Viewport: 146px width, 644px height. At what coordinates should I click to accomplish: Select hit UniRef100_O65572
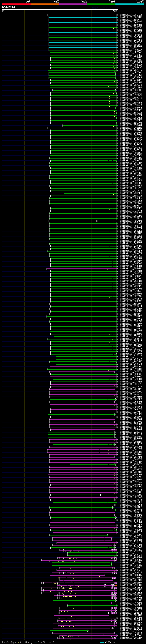[131, 339]
